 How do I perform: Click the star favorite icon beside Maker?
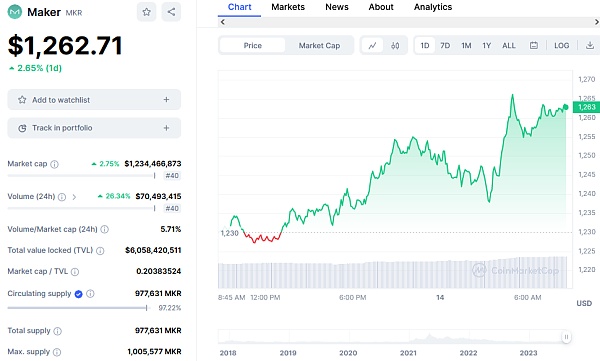pos(146,12)
